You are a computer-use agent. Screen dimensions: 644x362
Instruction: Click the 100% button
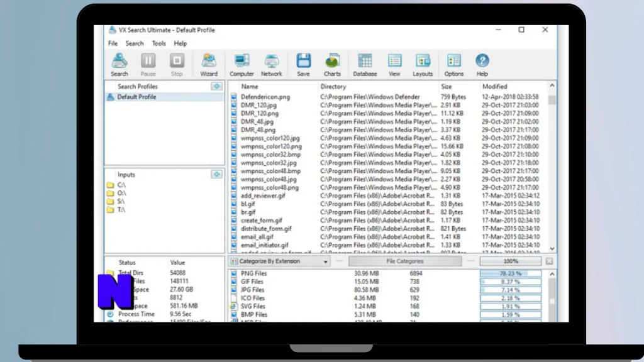pos(511,261)
